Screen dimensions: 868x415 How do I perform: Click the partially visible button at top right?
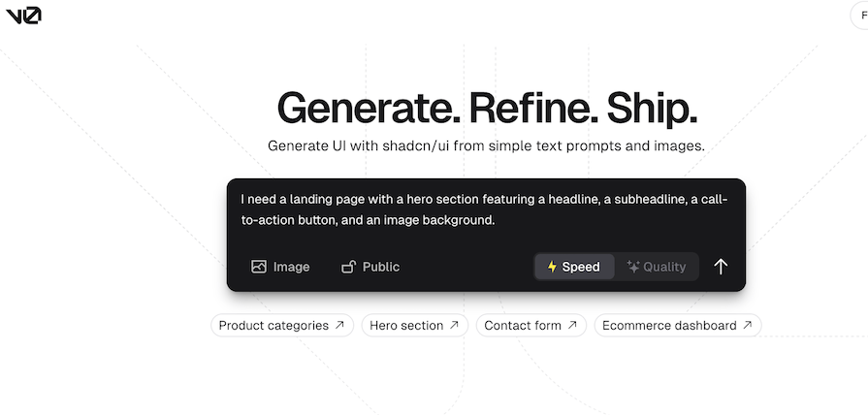859,16
